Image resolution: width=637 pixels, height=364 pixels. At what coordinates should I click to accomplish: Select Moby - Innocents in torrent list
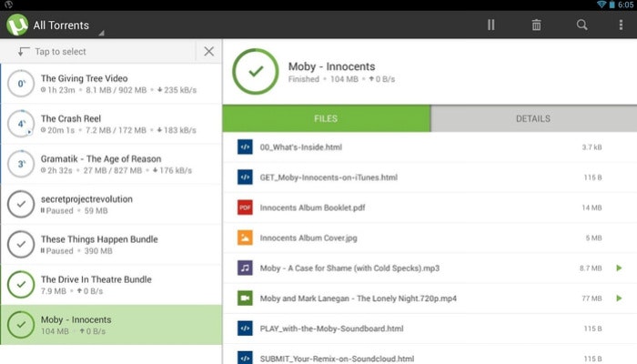111,325
